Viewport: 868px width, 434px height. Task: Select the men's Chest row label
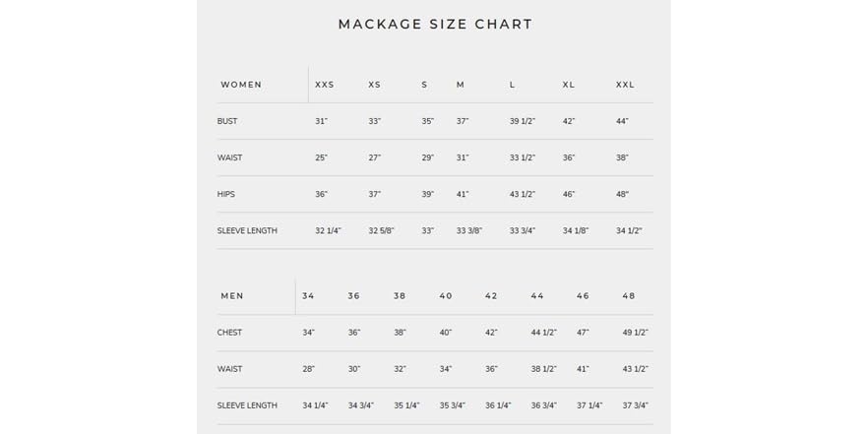[x=229, y=333]
